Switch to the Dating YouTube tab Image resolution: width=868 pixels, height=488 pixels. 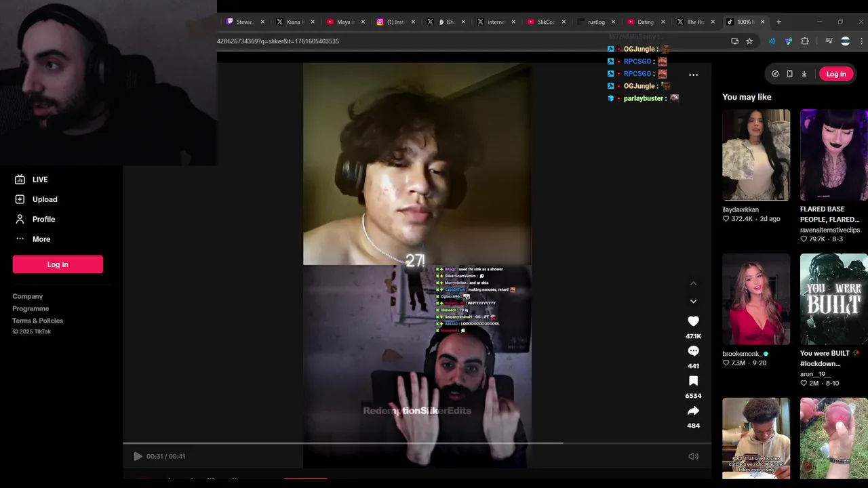pyautogui.click(x=644, y=22)
